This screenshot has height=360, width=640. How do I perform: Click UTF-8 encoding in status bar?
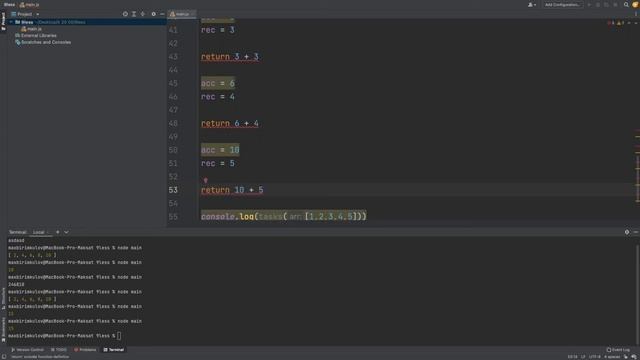pyautogui.click(x=594, y=356)
